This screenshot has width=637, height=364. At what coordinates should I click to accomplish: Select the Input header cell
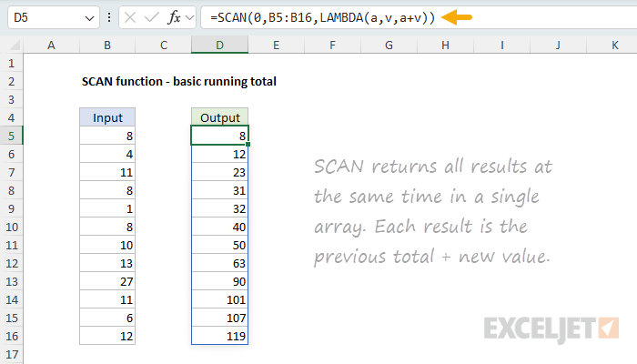tap(107, 117)
